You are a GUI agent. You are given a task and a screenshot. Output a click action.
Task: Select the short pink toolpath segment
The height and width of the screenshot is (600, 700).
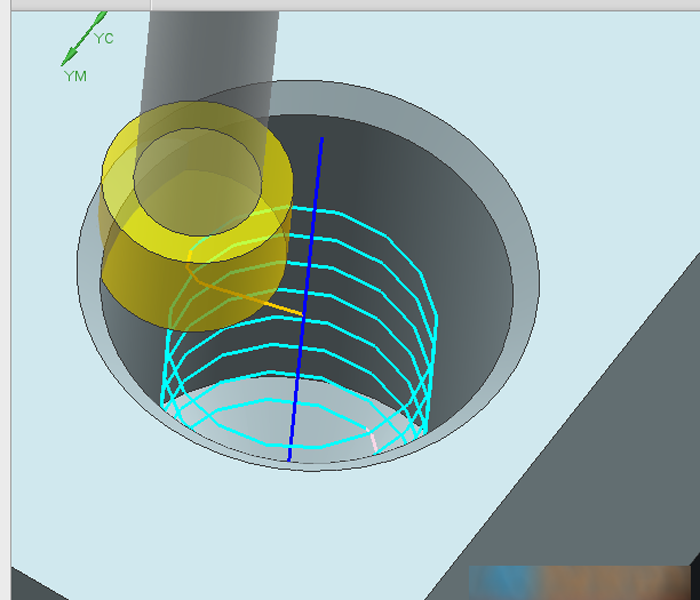[x=375, y=440]
